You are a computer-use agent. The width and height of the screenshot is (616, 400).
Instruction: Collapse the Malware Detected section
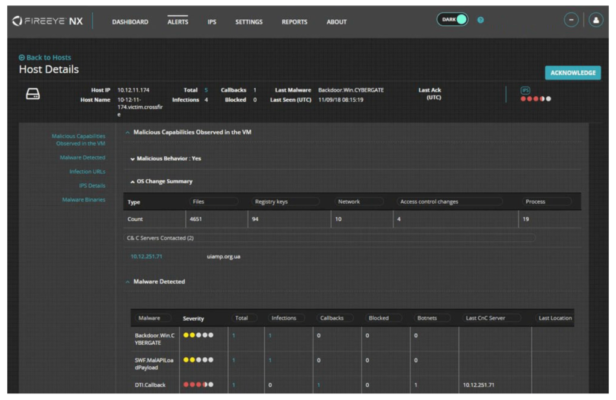pyautogui.click(x=127, y=282)
